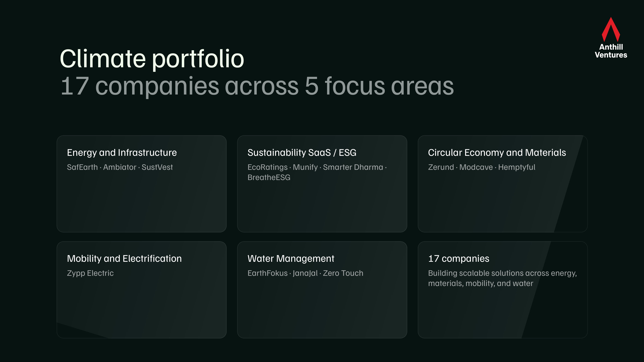Screen dimensions: 644x362
Task: Click the Zypp Electric company name
Action: [x=90, y=273]
